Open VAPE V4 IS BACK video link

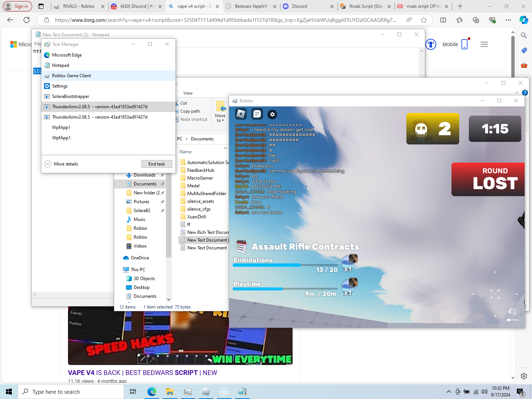143,373
